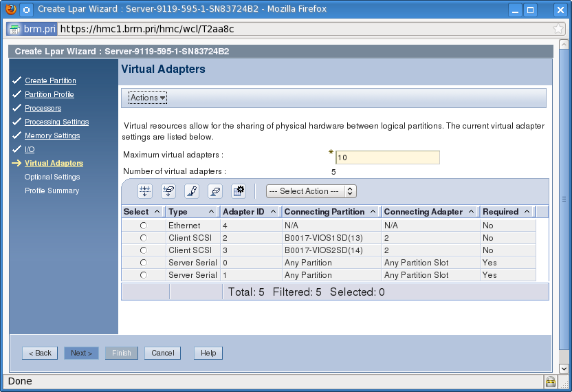
Task: Click the Configure Columns gear icon
Action: pos(239,191)
